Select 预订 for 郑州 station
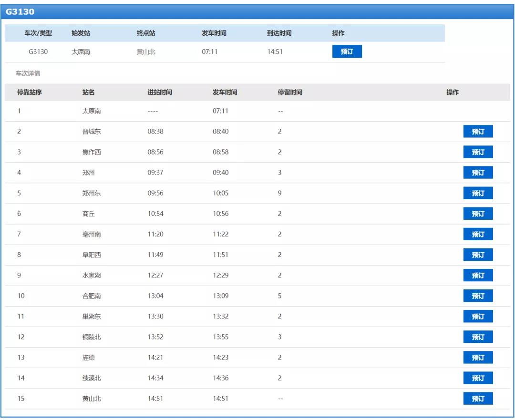This screenshot has width=515, height=420. [x=478, y=173]
